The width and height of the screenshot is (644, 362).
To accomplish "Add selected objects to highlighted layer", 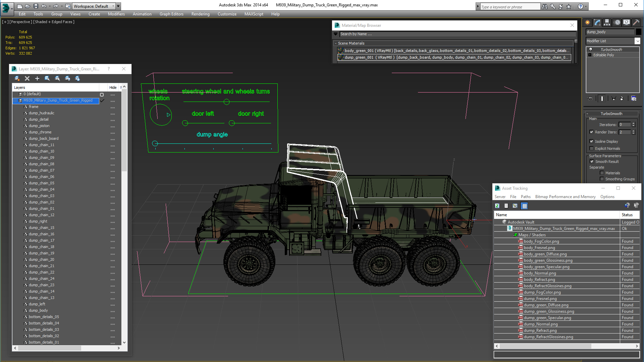I will click(x=37, y=78).
